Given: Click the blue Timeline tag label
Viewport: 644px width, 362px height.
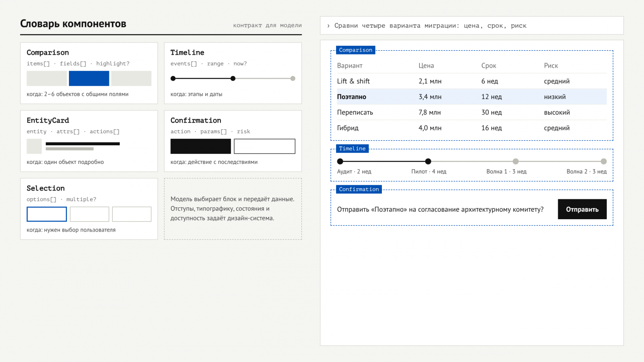Looking at the screenshot, I should click(x=352, y=149).
